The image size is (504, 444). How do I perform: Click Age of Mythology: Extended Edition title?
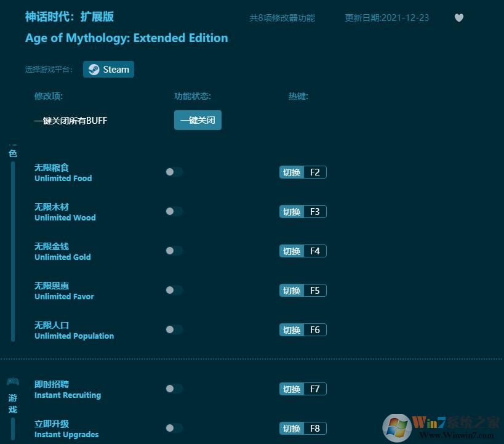[x=127, y=38]
